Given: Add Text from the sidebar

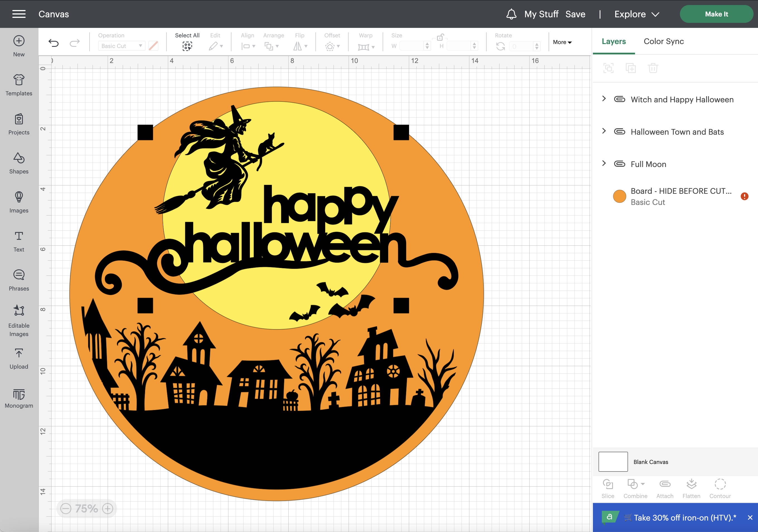Looking at the screenshot, I should coord(19,241).
